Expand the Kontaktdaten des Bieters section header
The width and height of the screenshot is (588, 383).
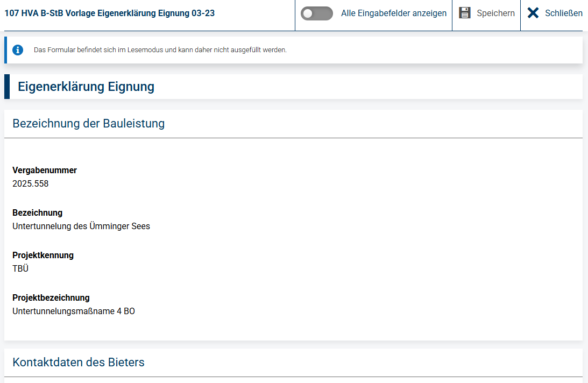click(293, 363)
